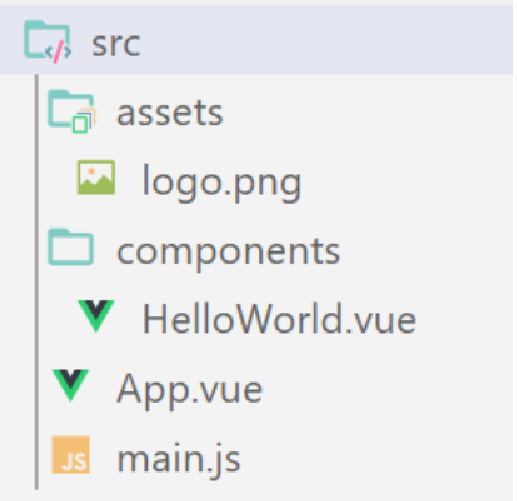517x501 pixels.
Task: Click the components folder icon
Action: (x=71, y=247)
